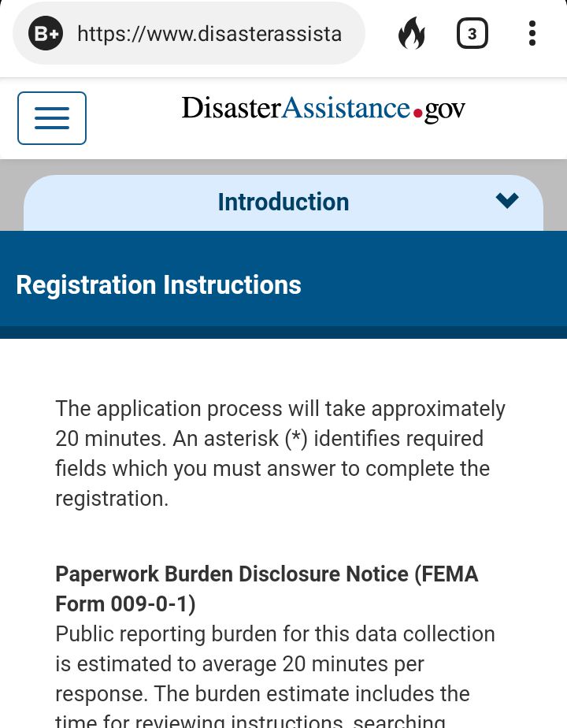Select the Introduction label text
The width and height of the screenshot is (567, 728).
point(283,202)
